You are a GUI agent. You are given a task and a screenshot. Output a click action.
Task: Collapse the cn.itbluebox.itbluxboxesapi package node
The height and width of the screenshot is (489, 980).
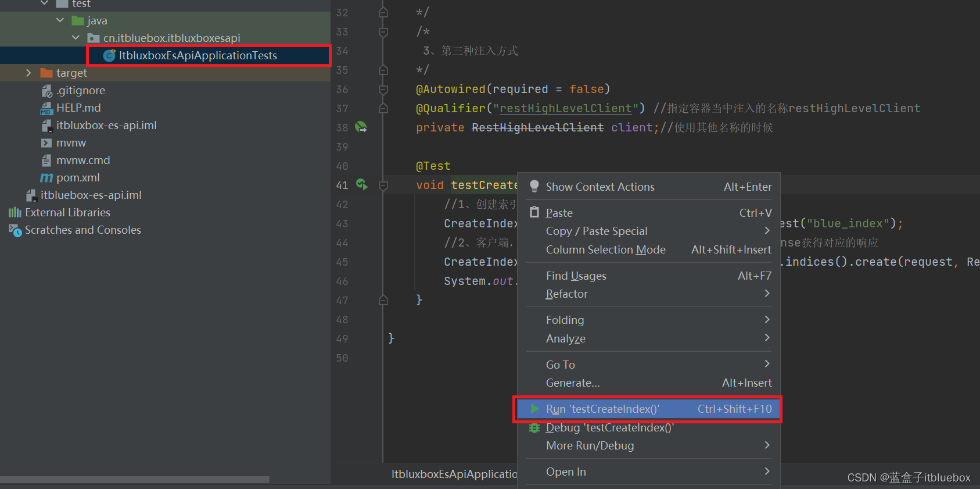coord(76,38)
